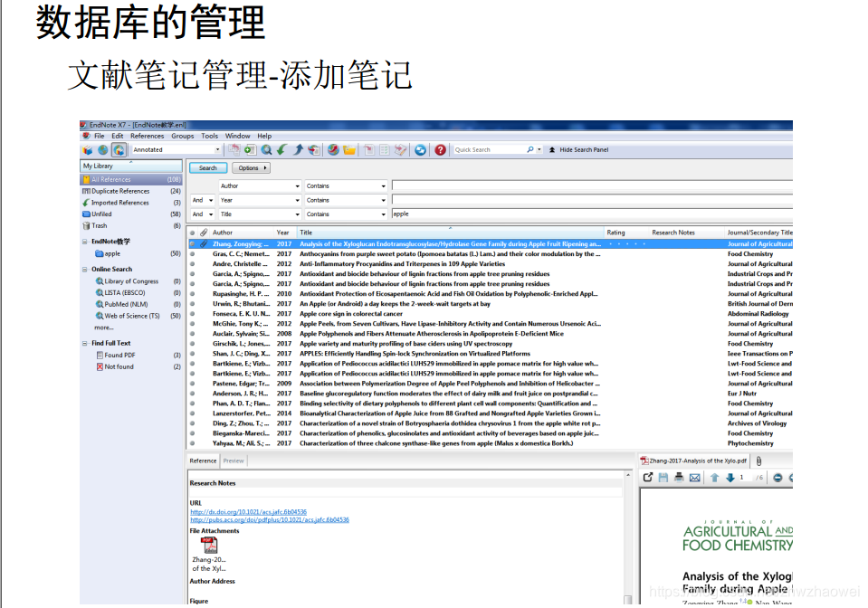
Task: Click the Search button
Action: (208, 168)
